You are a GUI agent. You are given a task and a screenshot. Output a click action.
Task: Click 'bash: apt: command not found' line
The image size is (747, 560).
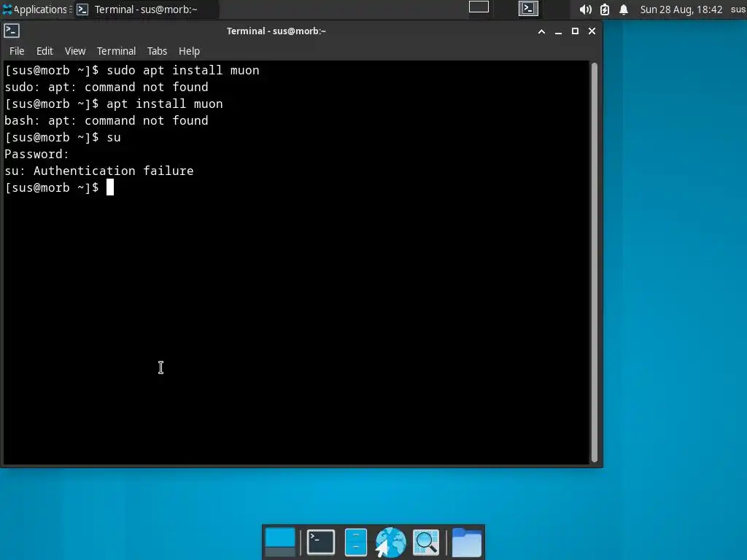click(x=107, y=121)
